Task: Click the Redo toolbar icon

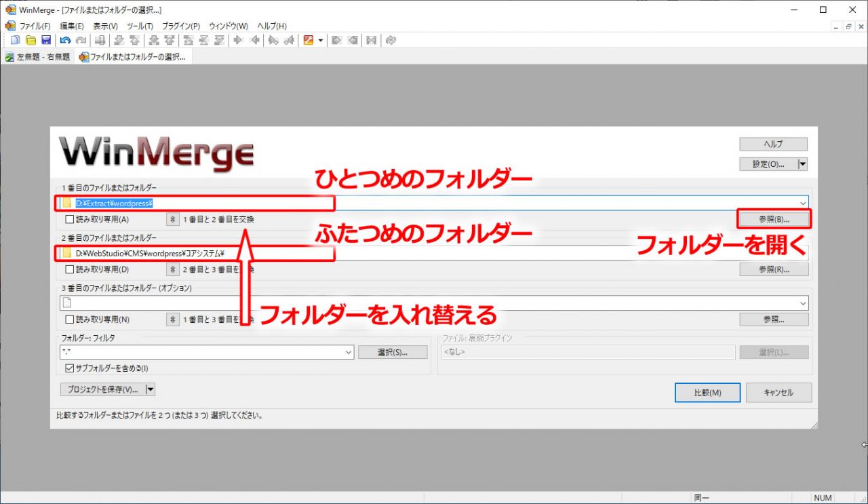Action: click(81, 40)
